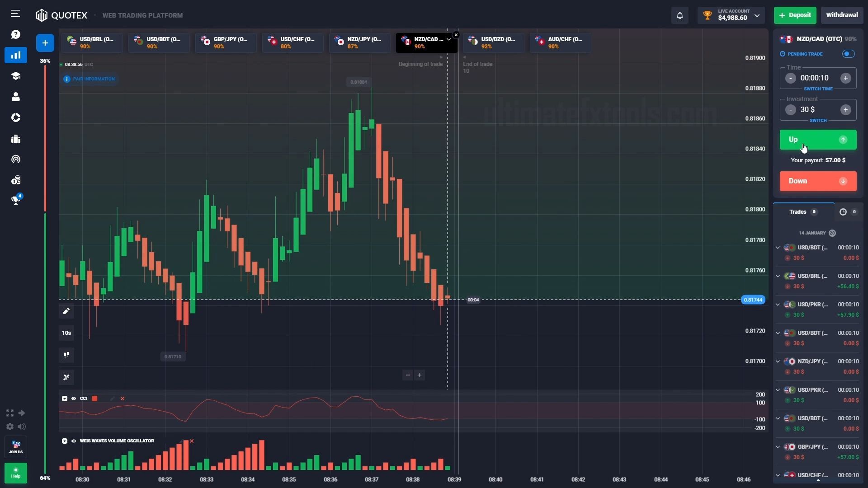Open the education graduation cap icon

pos(16,76)
